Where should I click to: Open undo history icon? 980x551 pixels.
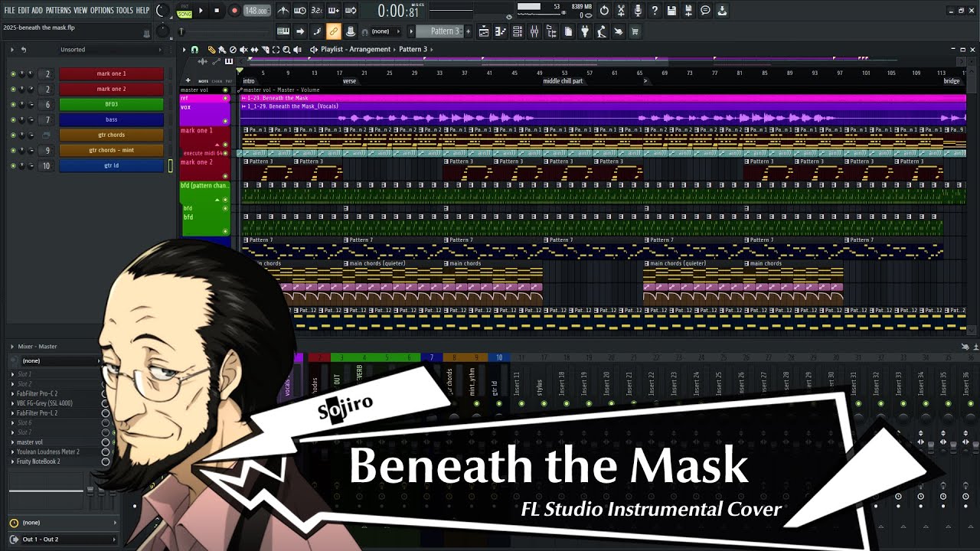(x=604, y=11)
